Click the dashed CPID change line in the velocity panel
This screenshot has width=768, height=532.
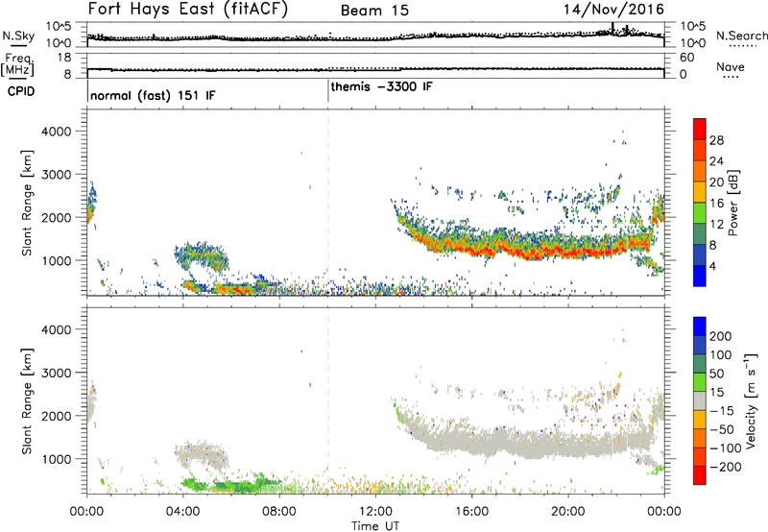(328, 400)
